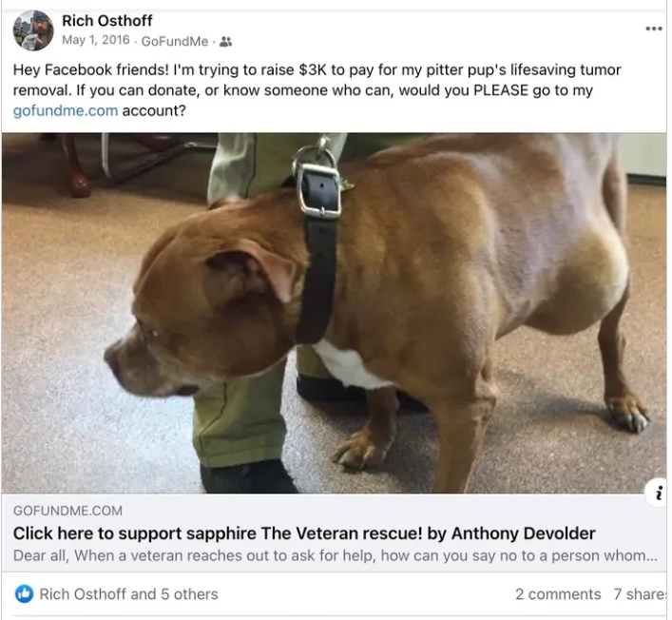672x620 pixels.
Task: Open 'Click here to support sapphire' headline
Action: [304, 533]
